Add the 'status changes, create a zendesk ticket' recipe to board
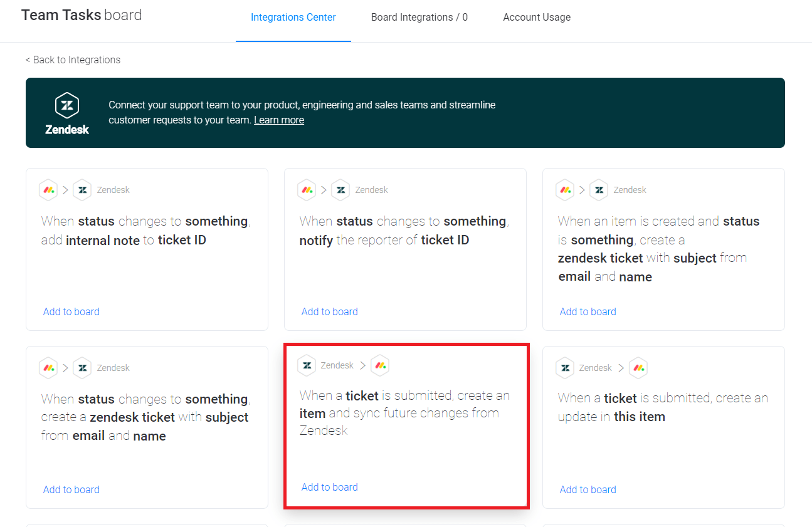 (71, 489)
